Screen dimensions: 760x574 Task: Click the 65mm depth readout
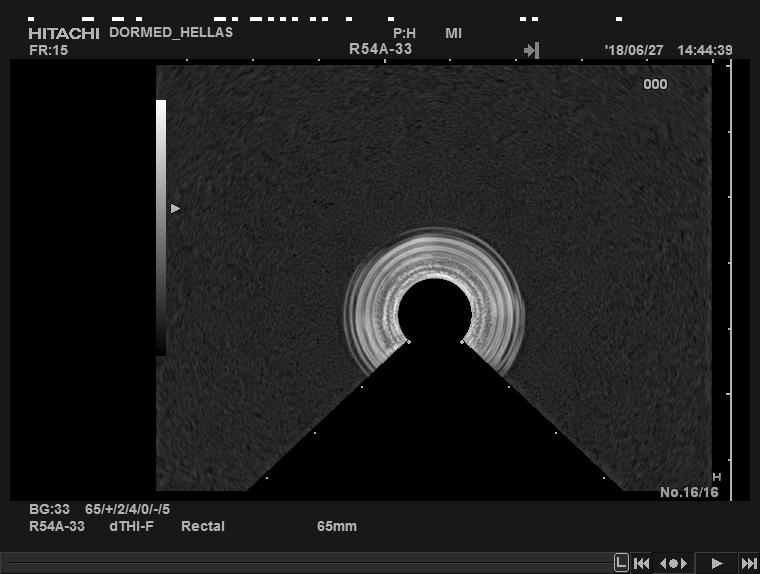tap(337, 526)
